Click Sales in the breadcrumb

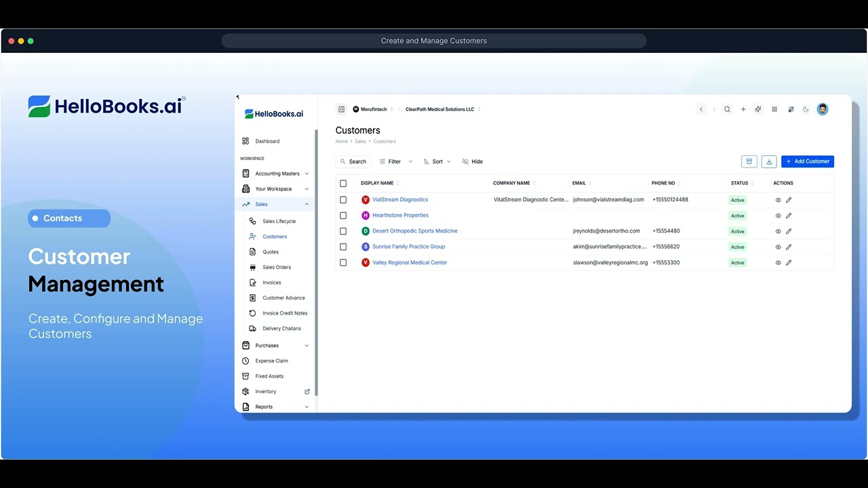point(361,142)
